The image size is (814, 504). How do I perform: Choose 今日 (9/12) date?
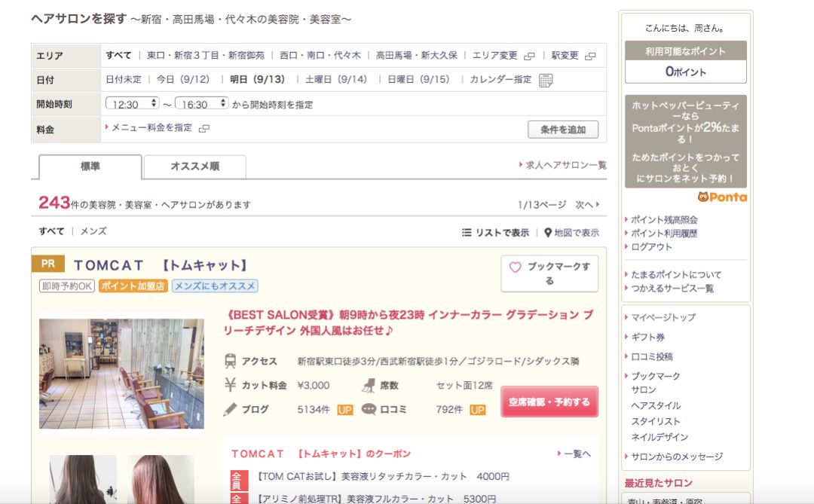(182, 79)
